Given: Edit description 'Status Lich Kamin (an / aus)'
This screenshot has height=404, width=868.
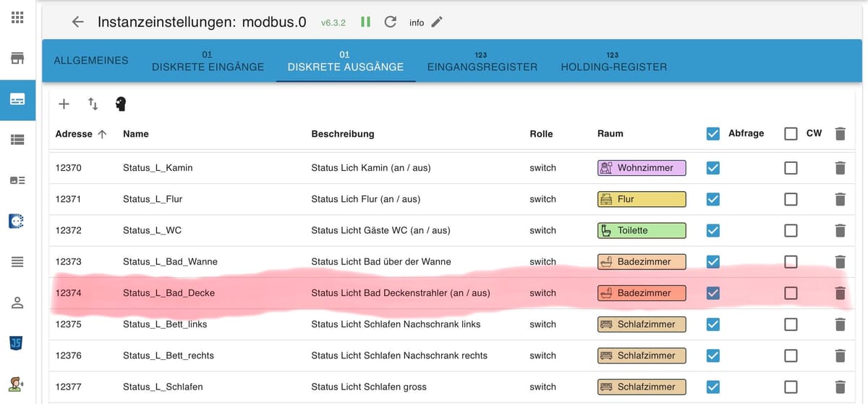Looking at the screenshot, I should (x=371, y=168).
